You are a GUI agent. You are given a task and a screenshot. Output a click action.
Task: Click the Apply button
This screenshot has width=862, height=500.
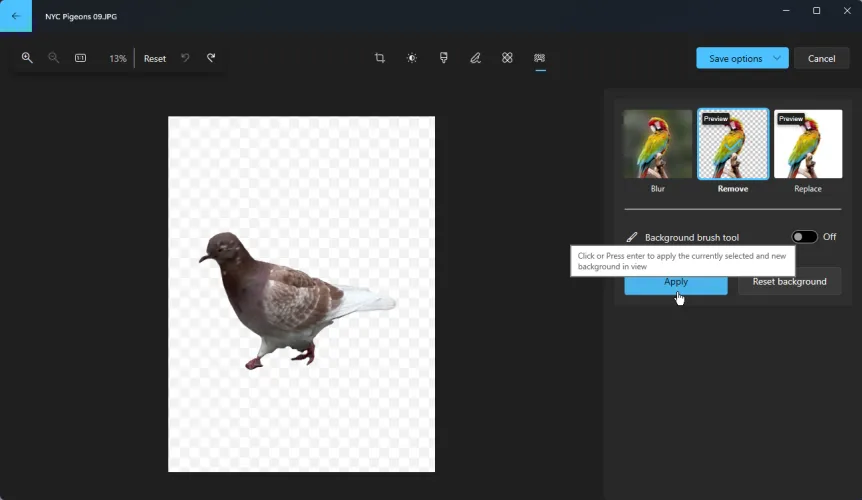(676, 283)
